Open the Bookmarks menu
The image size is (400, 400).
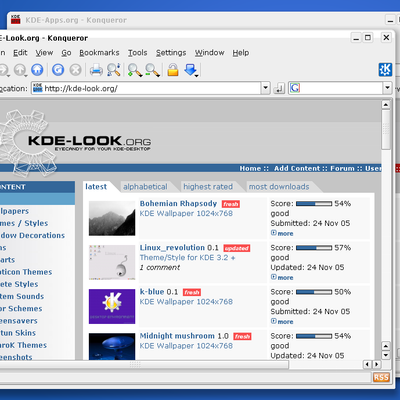tap(99, 53)
